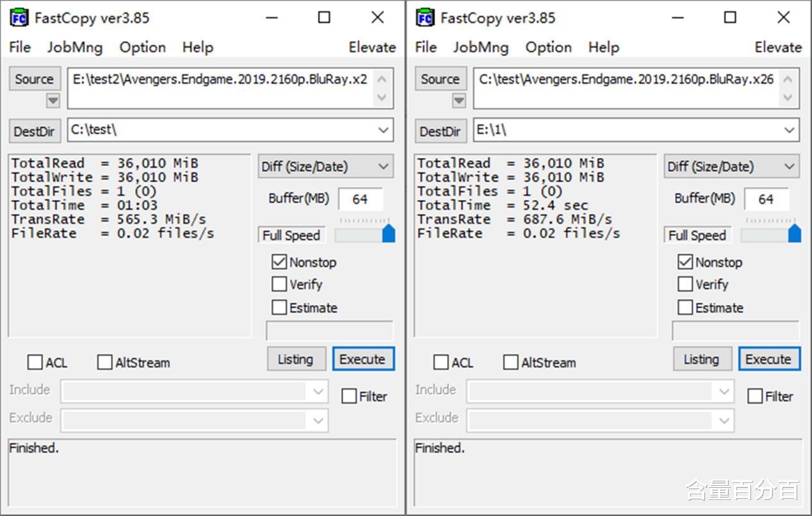Open JobMng menu in right FastCopy window
This screenshot has height=516, width=812.
pos(480,47)
